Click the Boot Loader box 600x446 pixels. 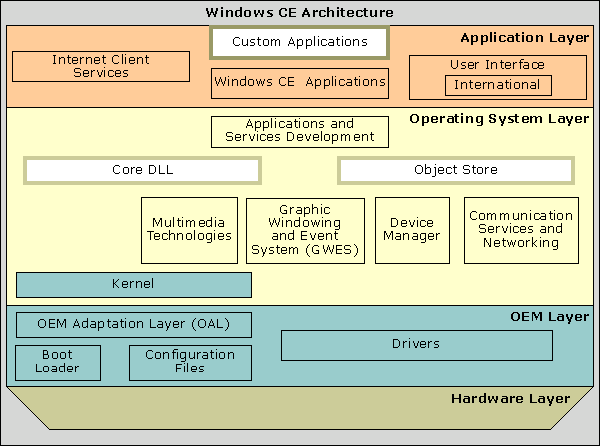point(58,362)
